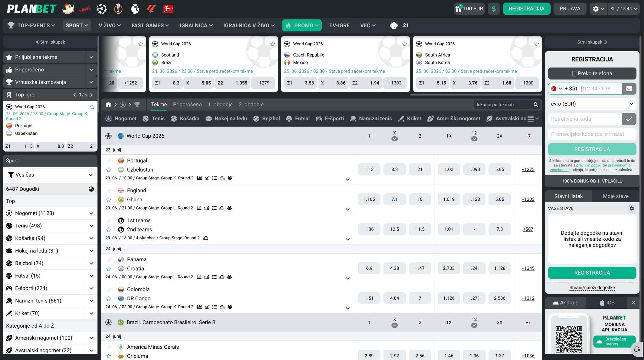Switch to the Moje stave tab
Screen dimensions: 644x360
[615, 196]
